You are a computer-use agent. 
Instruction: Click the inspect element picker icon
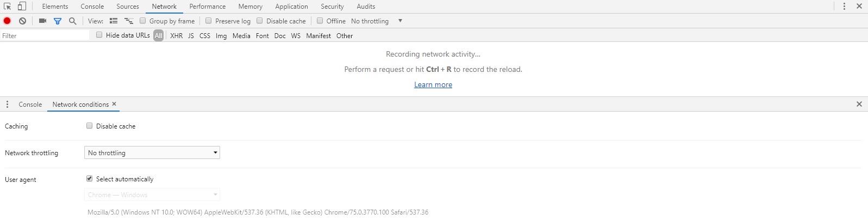pyautogui.click(x=8, y=7)
